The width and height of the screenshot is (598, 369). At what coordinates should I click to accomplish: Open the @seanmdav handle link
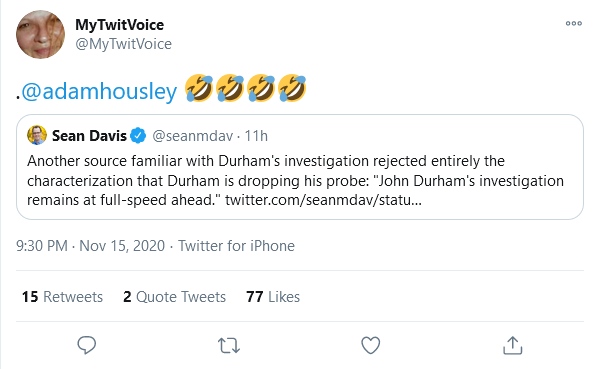click(x=193, y=136)
